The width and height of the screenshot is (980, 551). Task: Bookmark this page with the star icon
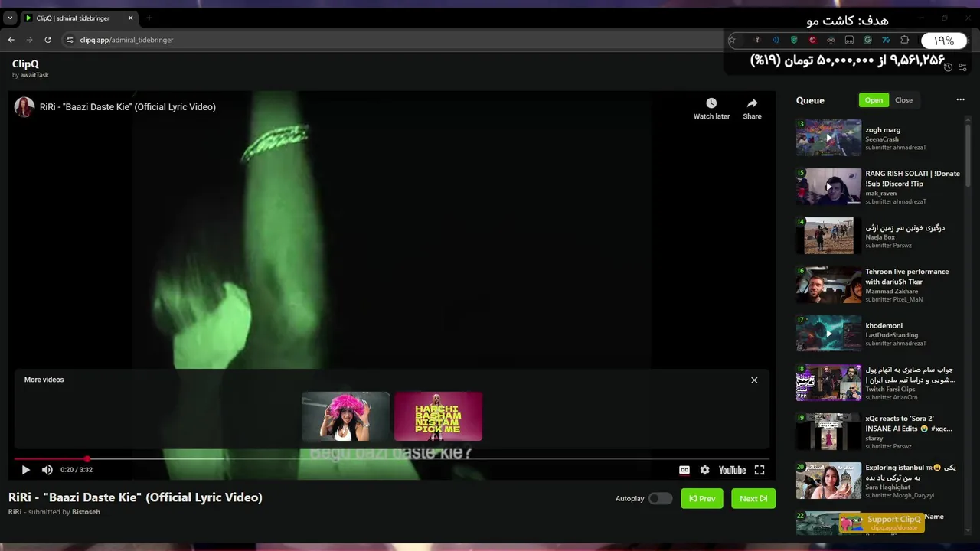click(732, 40)
